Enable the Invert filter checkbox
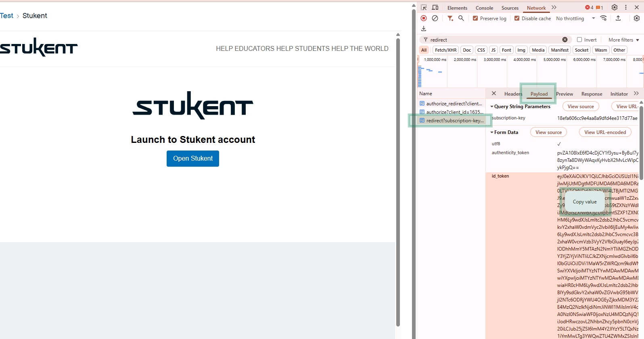644x339 pixels. coord(579,40)
